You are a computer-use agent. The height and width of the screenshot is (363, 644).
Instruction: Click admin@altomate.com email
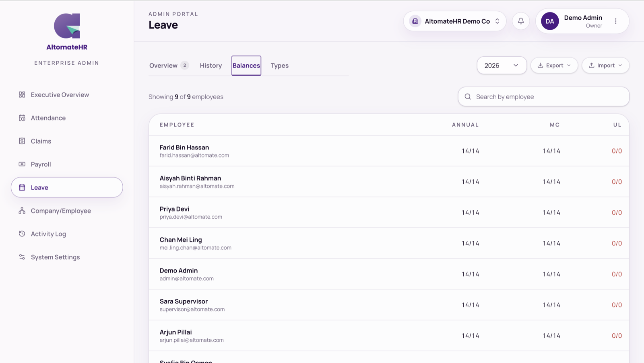point(186,278)
